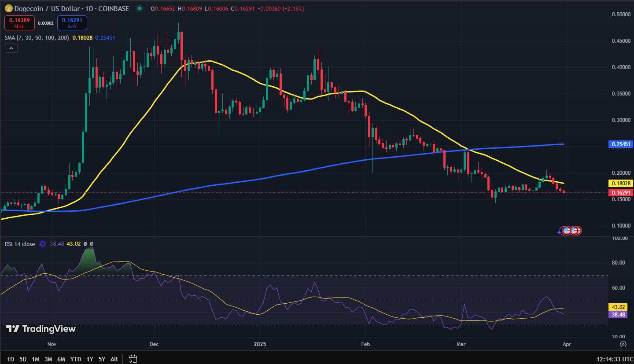634x364 pixels.
Task: Click the blue SMA value 0.25451 in legend
Action: point(105,38)
